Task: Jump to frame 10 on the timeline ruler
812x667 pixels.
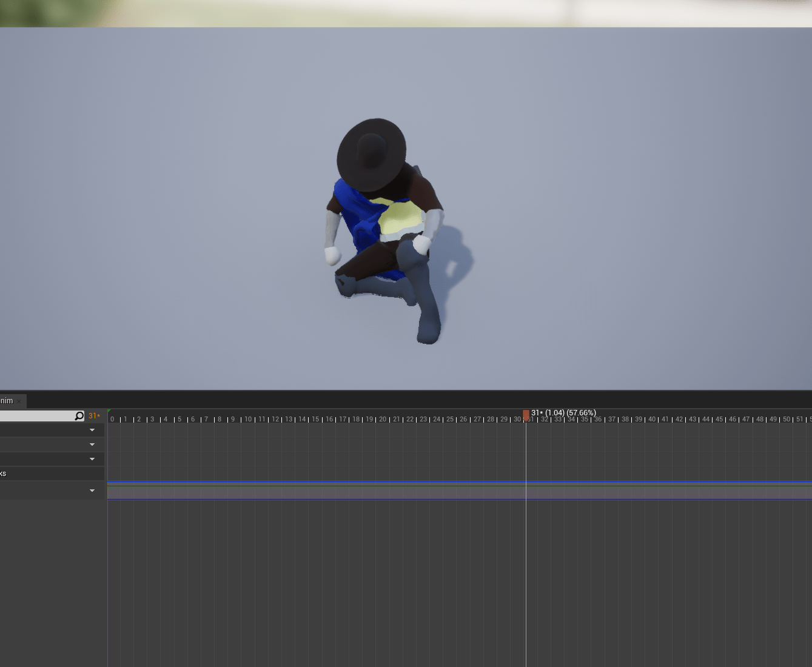Action: (248, 419)
